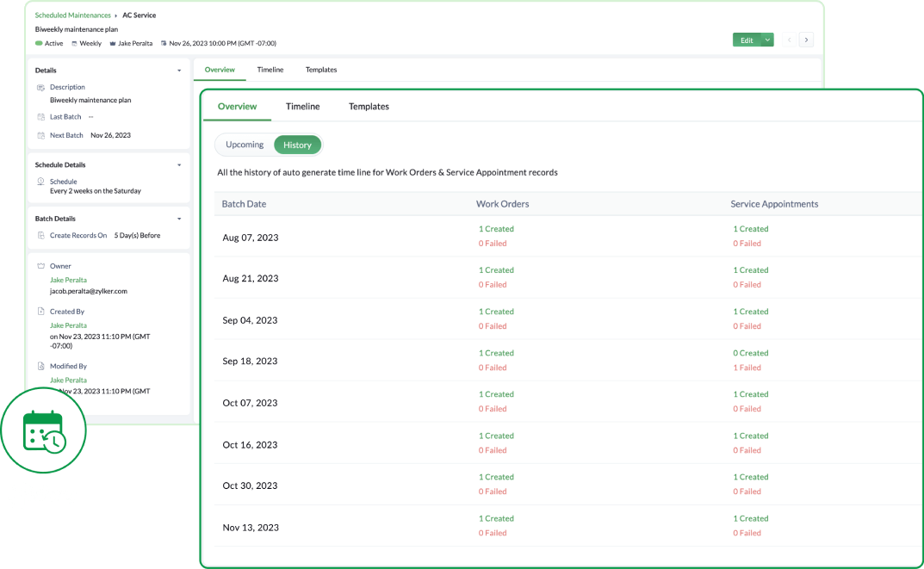Image resolution: width=924 pixels, height=569 pixels.
Task: Switch to the Upcoming toggle
Action: point(245,145)
